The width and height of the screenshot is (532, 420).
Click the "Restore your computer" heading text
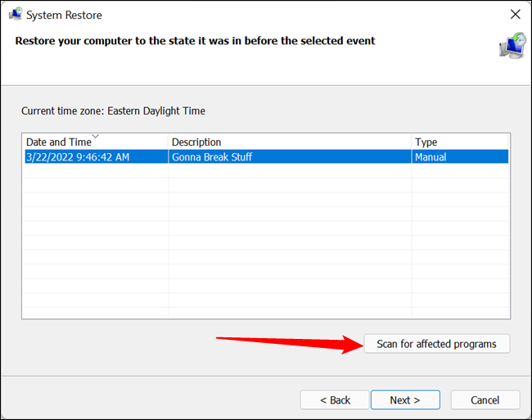pos(195,41)
